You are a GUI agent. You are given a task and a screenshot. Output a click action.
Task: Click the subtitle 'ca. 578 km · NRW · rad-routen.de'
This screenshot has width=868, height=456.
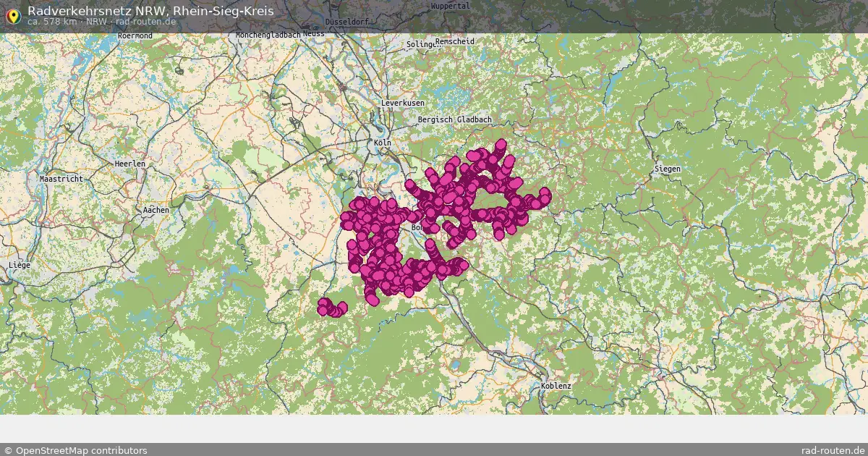coord(101,22)
